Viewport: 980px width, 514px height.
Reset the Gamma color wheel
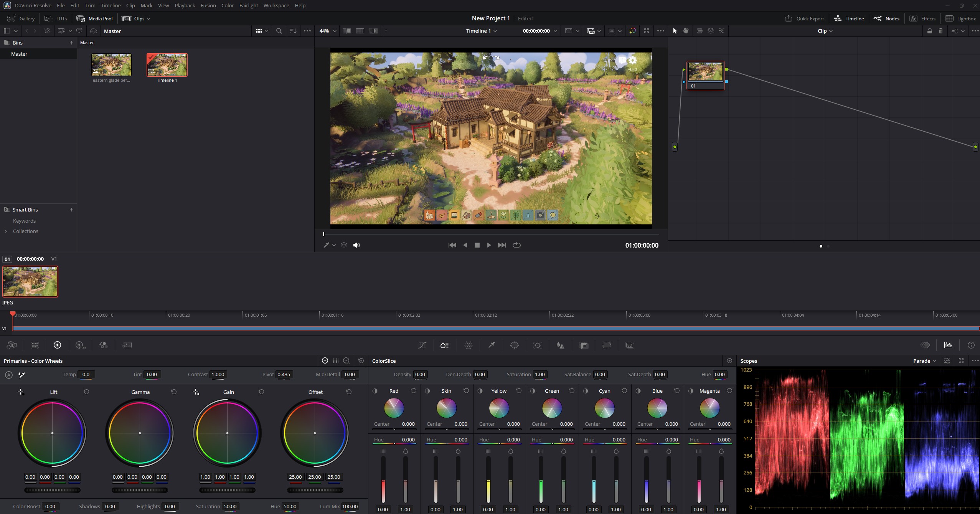tap(174, 392)
